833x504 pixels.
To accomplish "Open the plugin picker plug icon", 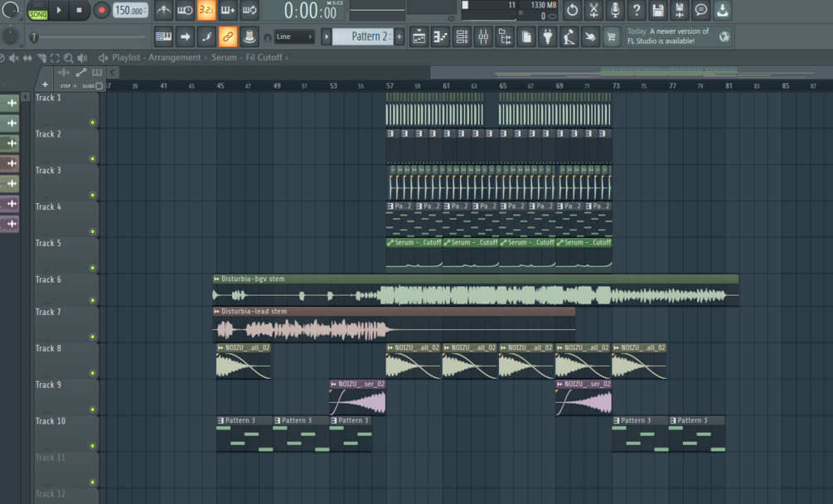I will click(x=548, y=37).
